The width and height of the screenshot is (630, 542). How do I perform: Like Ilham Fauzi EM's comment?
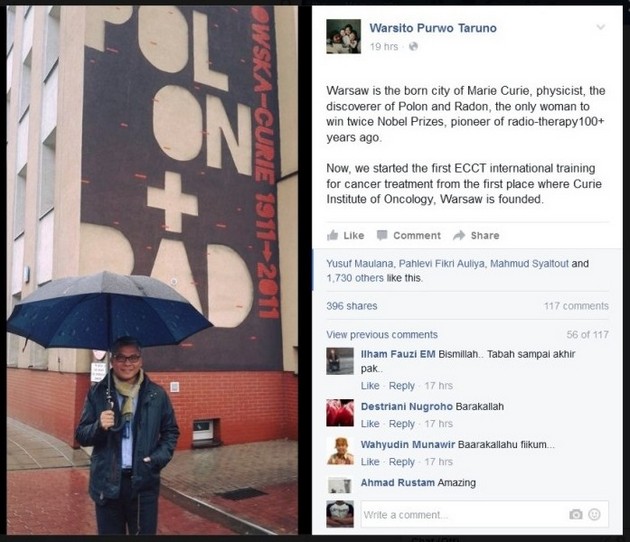point(370,386)
